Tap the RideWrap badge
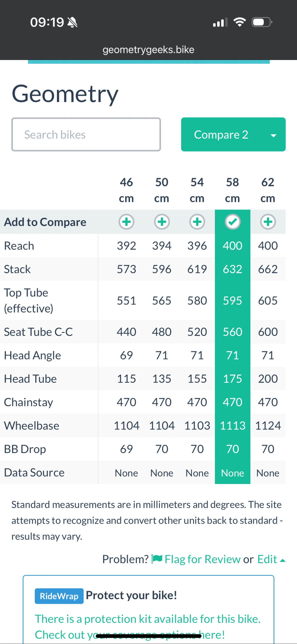This screenshot has height=644, width=297. pyautogui.click(x=59, y=596)
